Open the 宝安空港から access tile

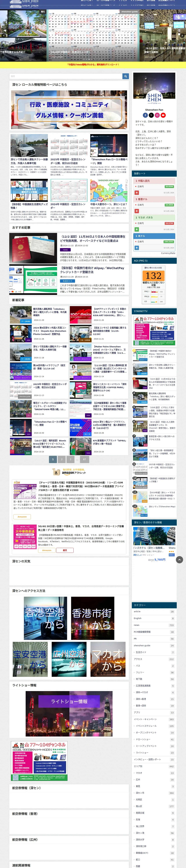pos(30,659)
